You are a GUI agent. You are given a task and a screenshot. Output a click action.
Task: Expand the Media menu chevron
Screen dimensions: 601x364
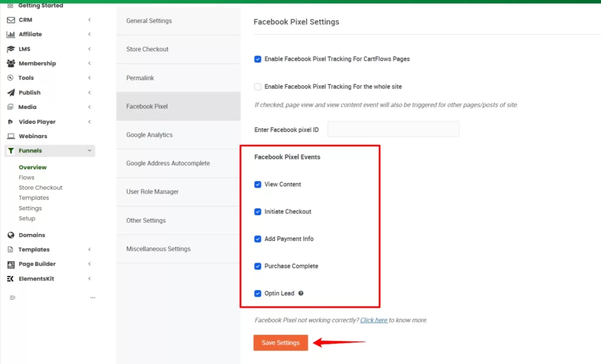pyautogui.click(x=89, y=107)
